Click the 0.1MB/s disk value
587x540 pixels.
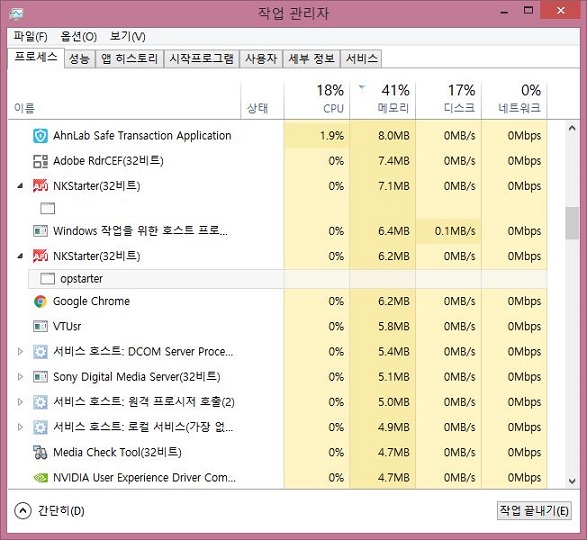[x=455, y=231]
